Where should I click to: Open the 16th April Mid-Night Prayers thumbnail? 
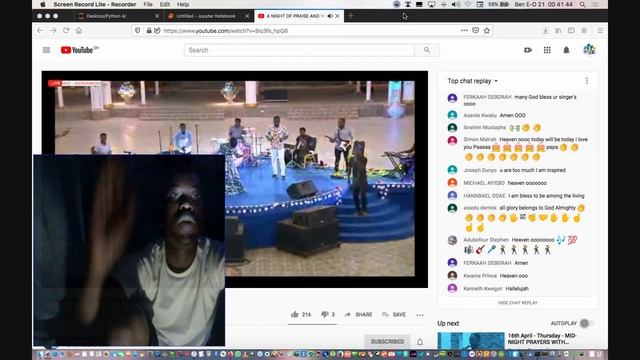click(x=471, y=341)
